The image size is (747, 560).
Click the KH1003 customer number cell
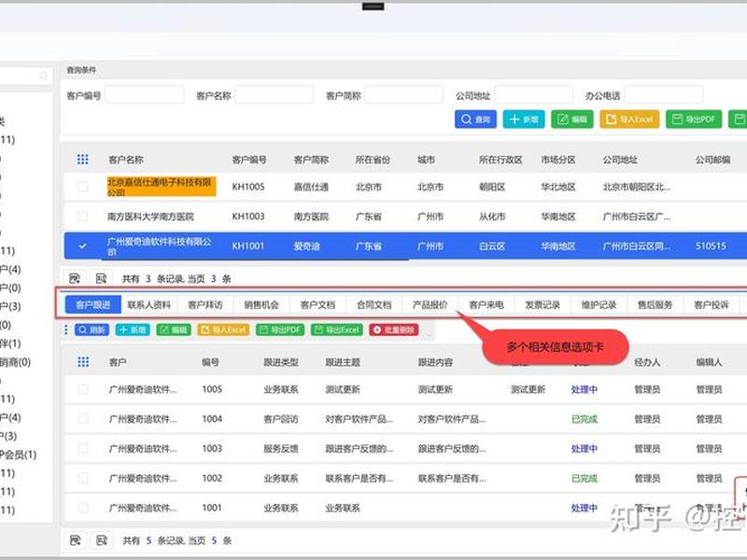pos(248,217)
